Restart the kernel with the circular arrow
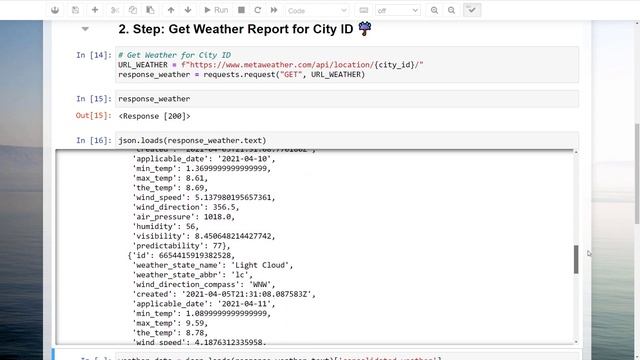Screen dimensions: 640x360 258,10
